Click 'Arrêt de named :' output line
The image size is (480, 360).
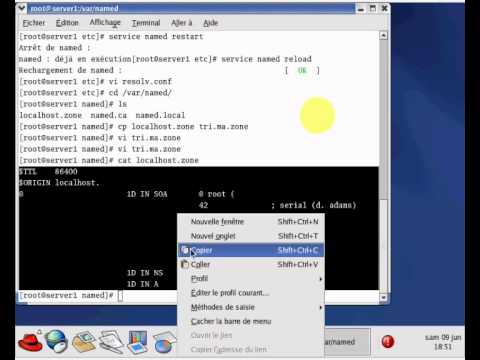[54, 48]
